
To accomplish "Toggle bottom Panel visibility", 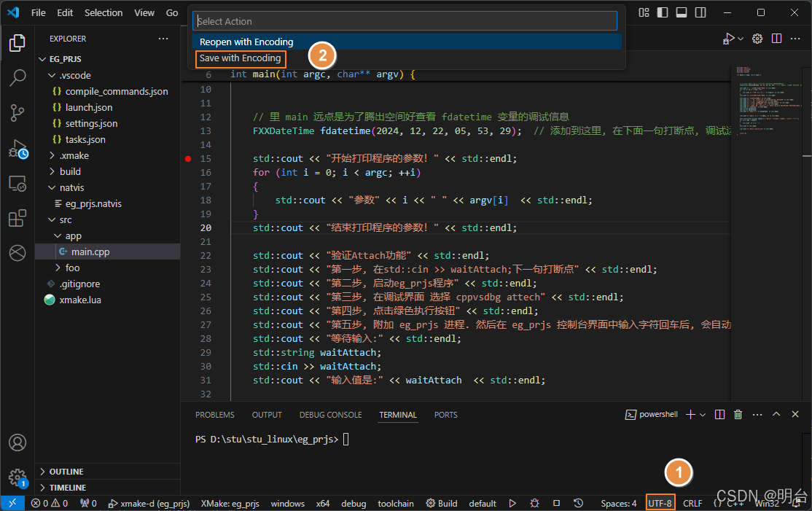I will (x=682, y=12).
